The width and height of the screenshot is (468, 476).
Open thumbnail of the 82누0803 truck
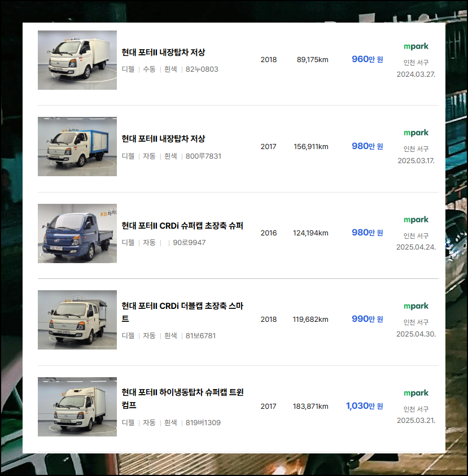click(77, 60)
